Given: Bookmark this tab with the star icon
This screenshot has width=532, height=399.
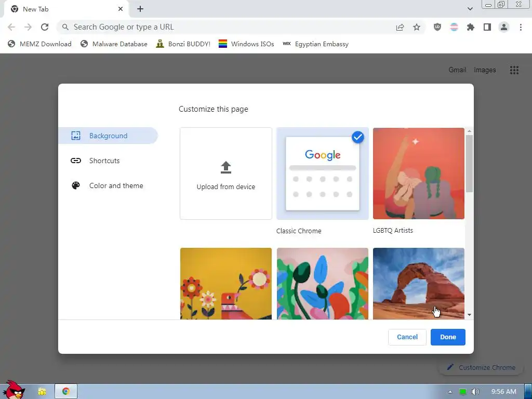Looking at the screenshot, I should point(417,27).
